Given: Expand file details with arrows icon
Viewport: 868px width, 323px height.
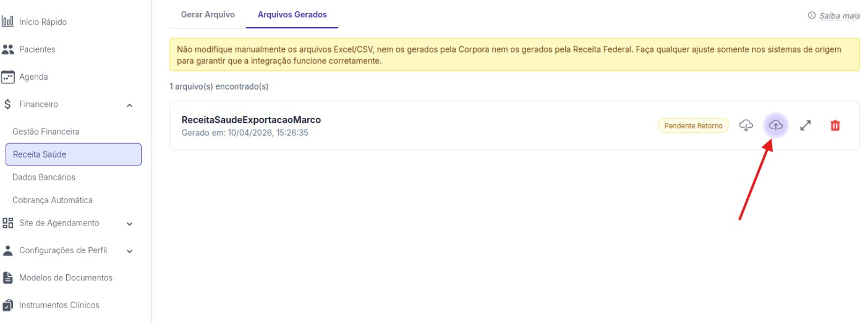Looking at the screenshot, I should click(805, 125).
